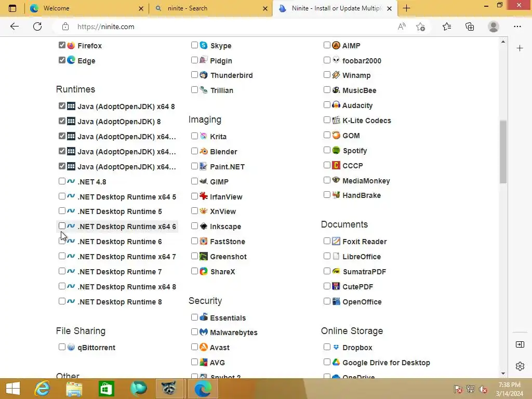
Task: Check the K-Lite Codecs checkbox
Action: coord(327,120)
